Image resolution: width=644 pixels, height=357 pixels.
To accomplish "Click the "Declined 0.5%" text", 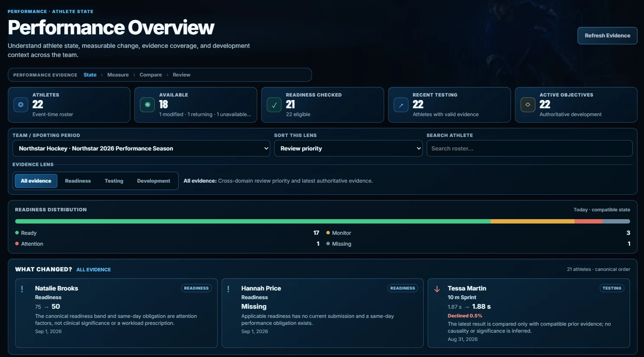I will click(x=465, y=316).
